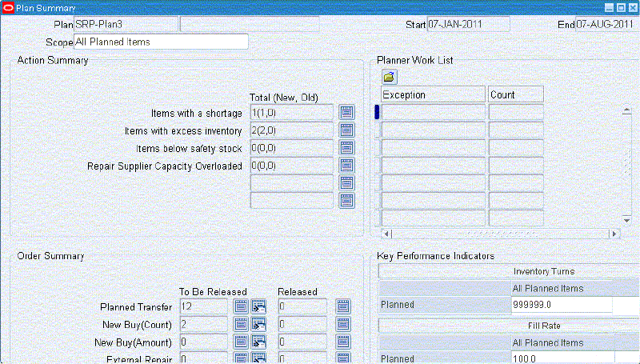Click the Inventory Turns KPI header
Viewport: 640px width, 364px height.
click(x=509, y=271)
